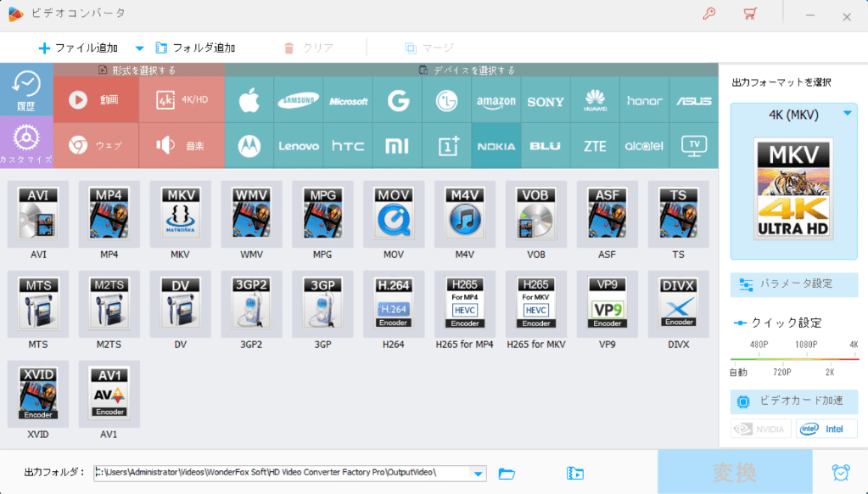Choose the DV format icon

point(181,304)
